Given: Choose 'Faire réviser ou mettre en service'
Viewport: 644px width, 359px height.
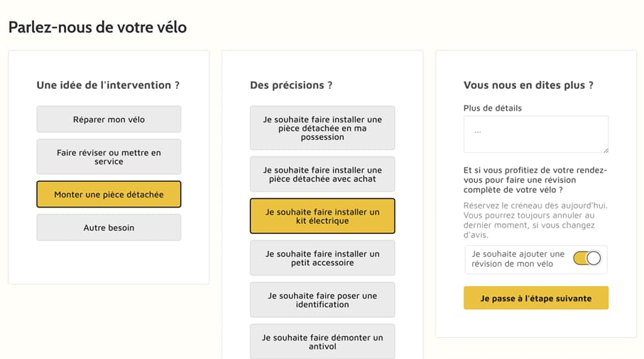Looking at the screenshot, I should coord(109,156).
